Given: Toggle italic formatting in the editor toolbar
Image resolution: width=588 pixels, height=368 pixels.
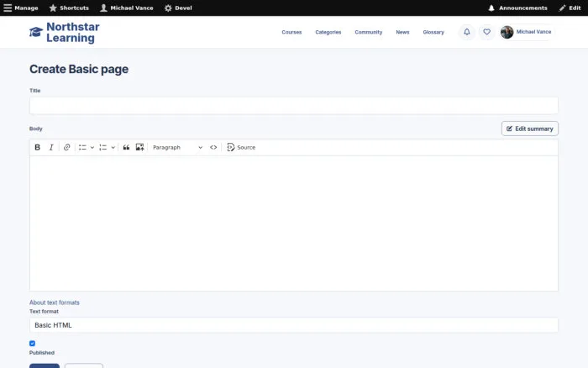Looking at the screenshot, I should pos(51,147).
